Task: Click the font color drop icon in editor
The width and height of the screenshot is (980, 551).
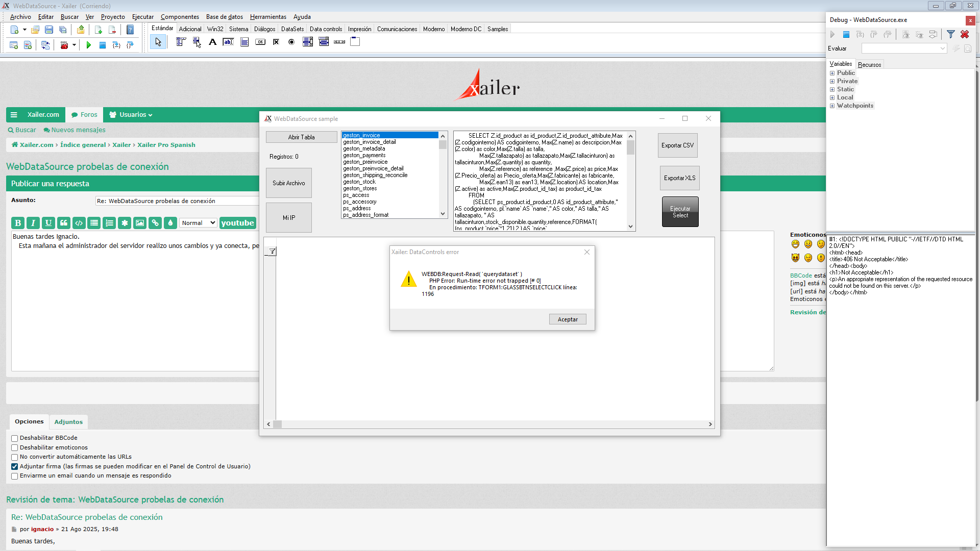Action: click(170, 223)
